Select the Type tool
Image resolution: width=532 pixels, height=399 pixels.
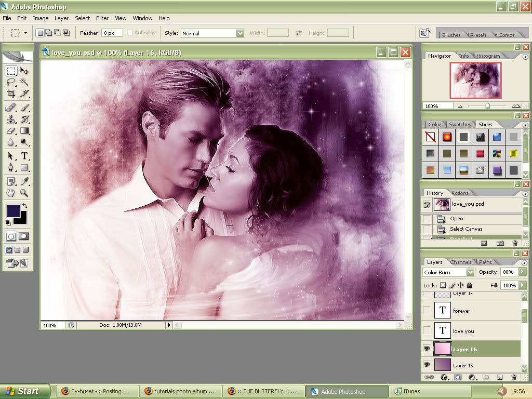pos(24,156)
